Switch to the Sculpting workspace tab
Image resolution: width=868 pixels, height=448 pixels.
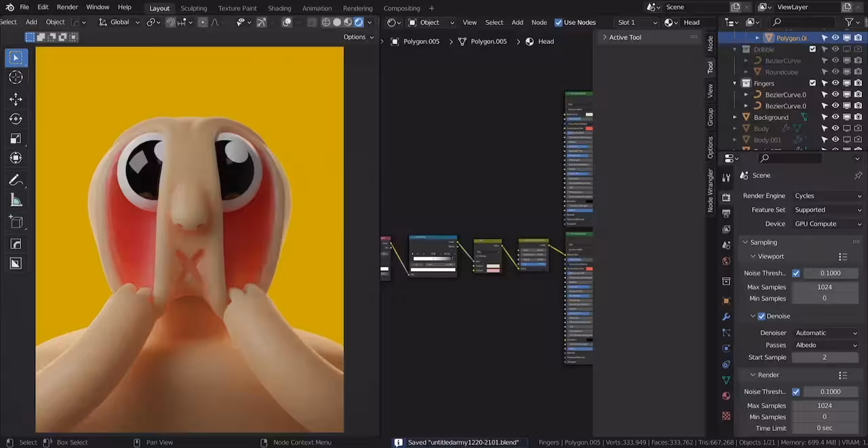[193, 8]
